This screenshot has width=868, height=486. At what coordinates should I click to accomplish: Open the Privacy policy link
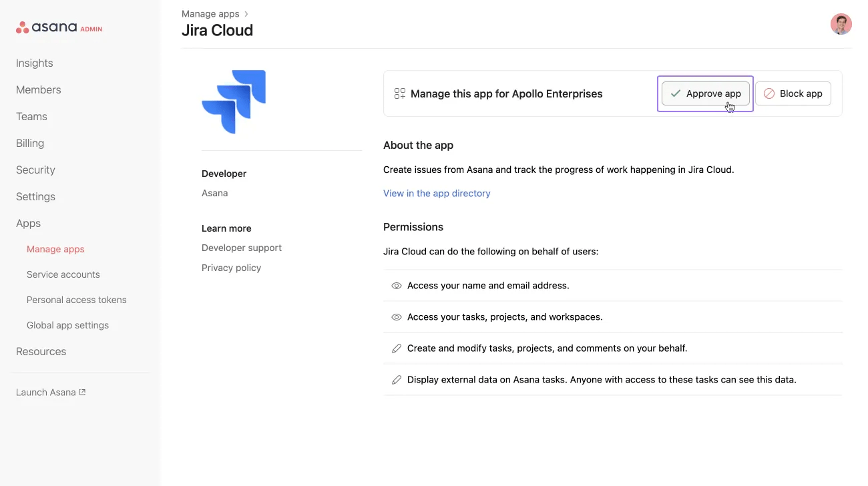(x=231, y=268)
